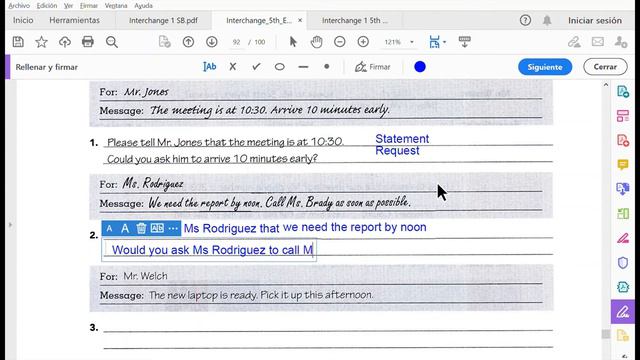Open the zoom percentage dropdown
The image size is (640, 360).
point(412,42)
